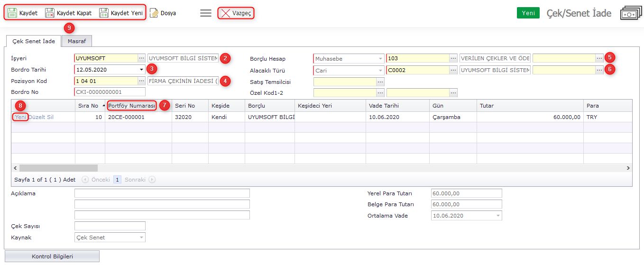Open the hamburger menu icon
The image size is (644, 265).
coord(206,13)
